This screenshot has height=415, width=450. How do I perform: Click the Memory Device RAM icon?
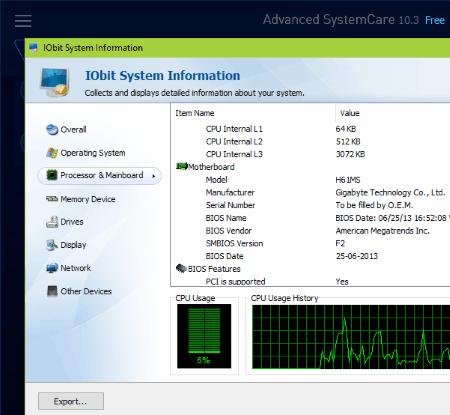52,199
